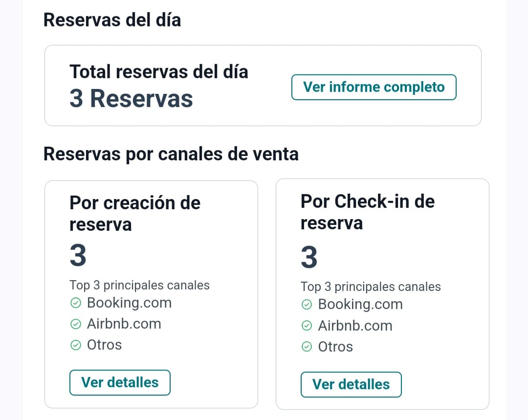Image resolution: width=528 pixels, height=420 pixels.
Task: Open the Ver informe completo report button
Action: [374, 87]
